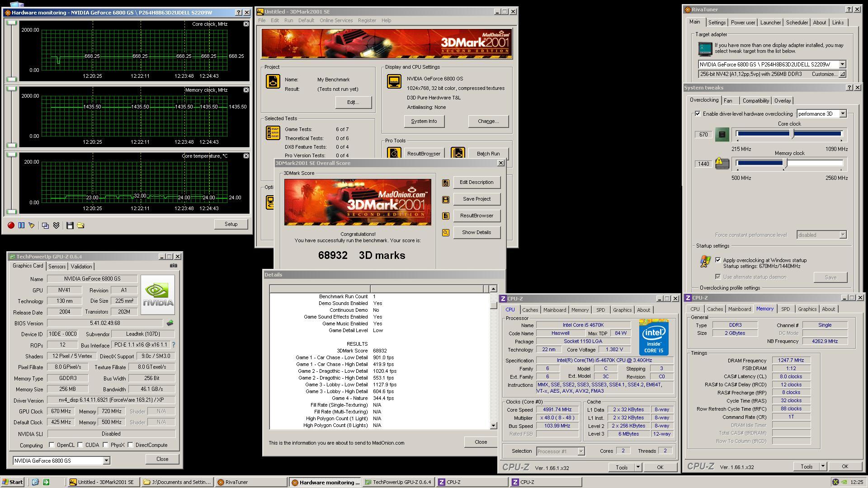The image size is (868, 488).
Task: Click the core clock value field 670
Action: 703,134
